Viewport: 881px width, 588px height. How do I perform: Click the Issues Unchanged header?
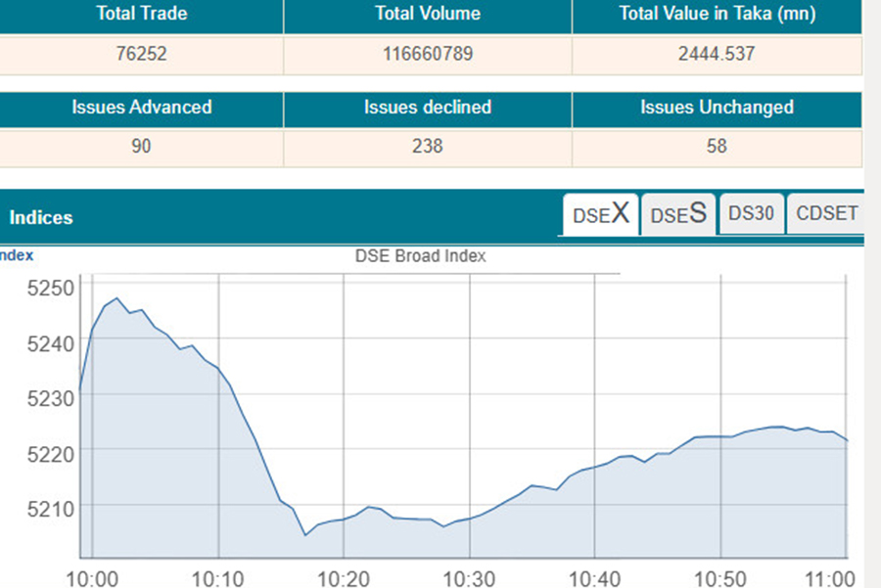pyautogui.click(x=716, y=108)
